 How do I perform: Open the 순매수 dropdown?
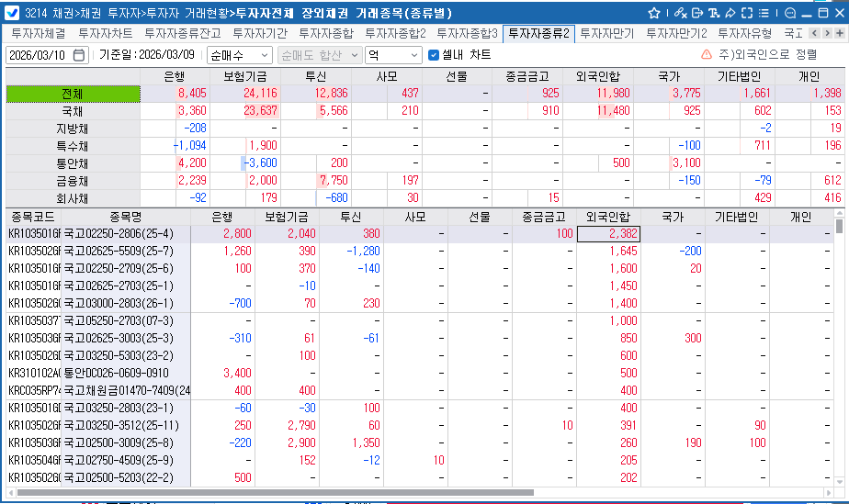click(x=240, y=54)
